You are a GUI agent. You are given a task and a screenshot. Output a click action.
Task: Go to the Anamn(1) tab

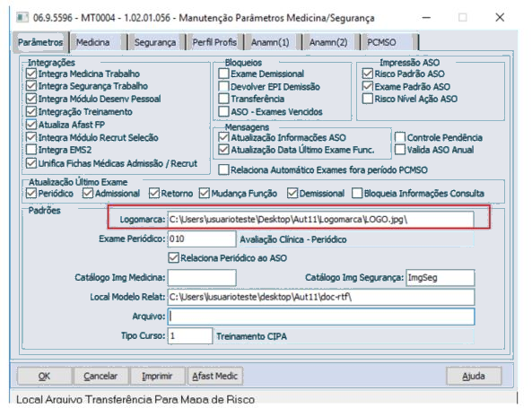[274, 42]
